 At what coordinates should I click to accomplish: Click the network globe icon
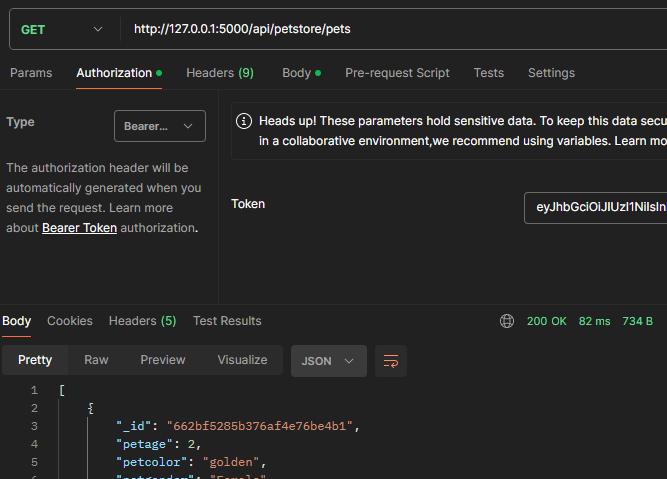click(507, 321)
